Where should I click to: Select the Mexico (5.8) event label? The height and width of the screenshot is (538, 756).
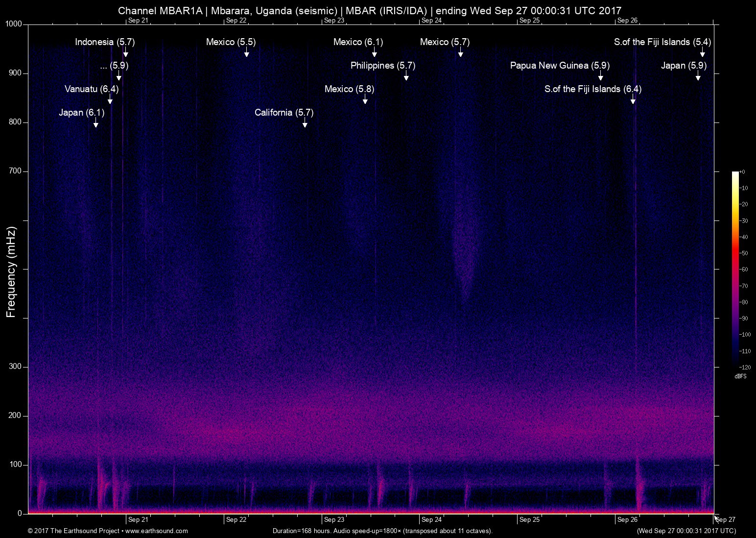[x=349, y=89]
